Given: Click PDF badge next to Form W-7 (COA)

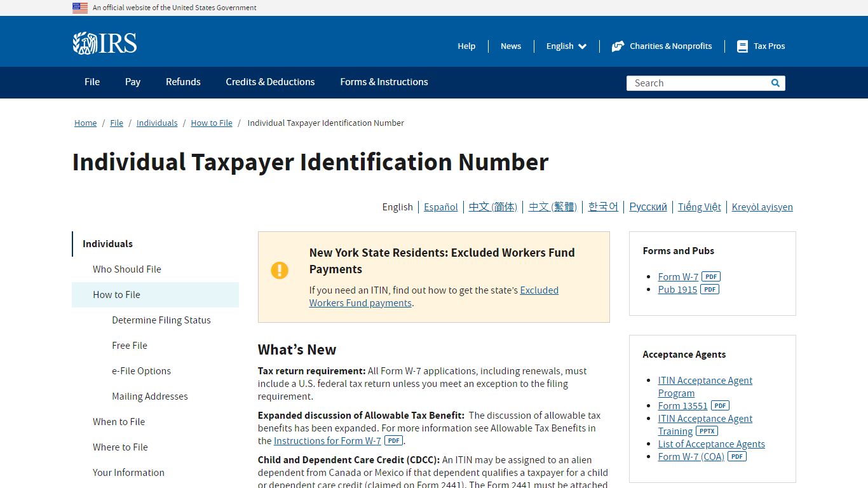Looking at the screenshot, I should [x=737, y=456].
